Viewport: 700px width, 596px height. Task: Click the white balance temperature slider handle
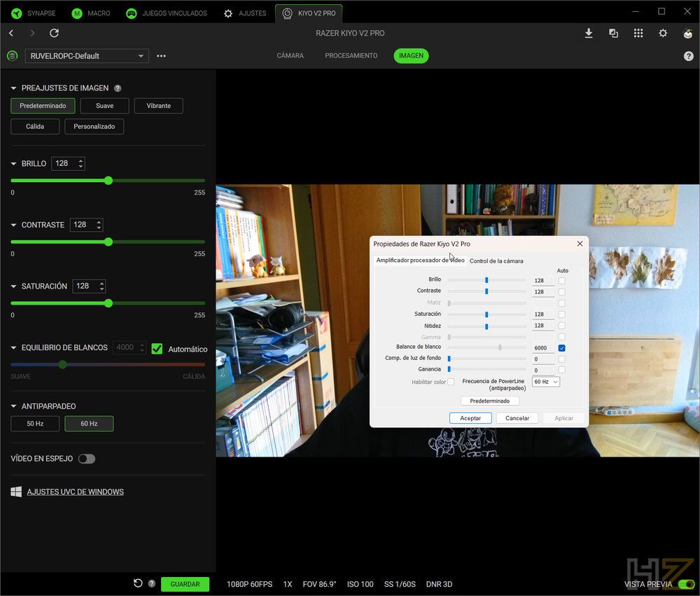(x=62, y=364)
